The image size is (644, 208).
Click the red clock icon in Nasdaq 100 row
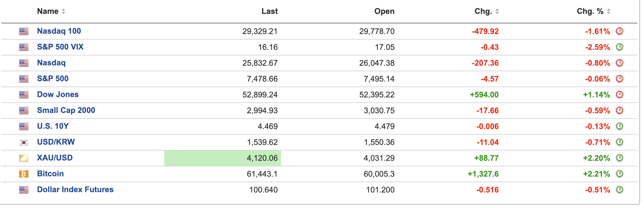click(619, 31)
